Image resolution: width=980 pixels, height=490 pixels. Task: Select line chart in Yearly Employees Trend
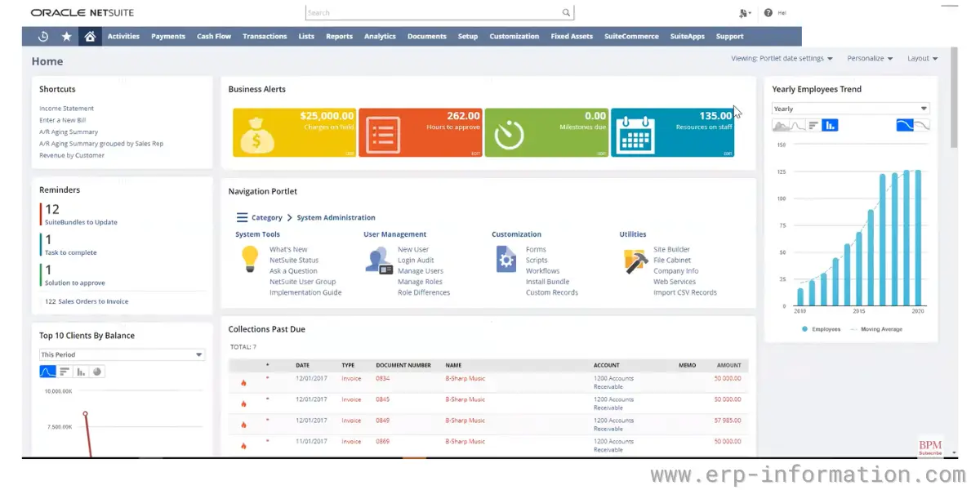tap(797, 125)
